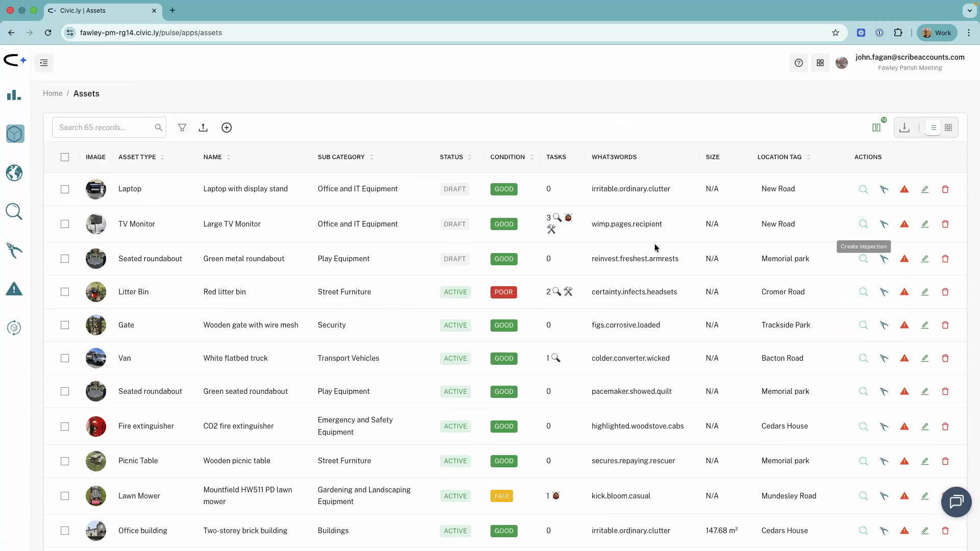Check the select-all checkbox in the table header

pyautogui.click(x=65, y=157)
